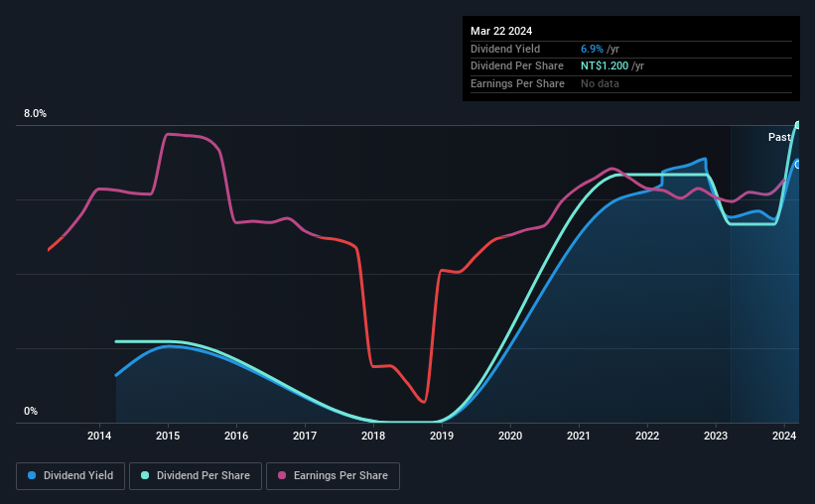Select the 2019 x-axis label
815x504 pixels.
442,436
